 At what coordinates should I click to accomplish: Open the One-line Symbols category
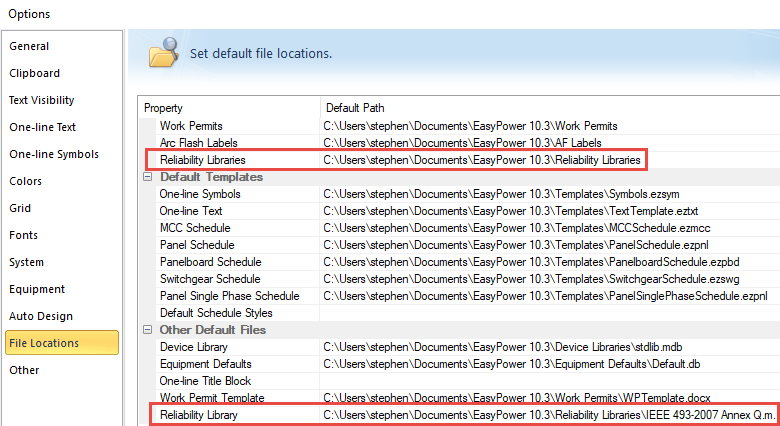point(54,154)
